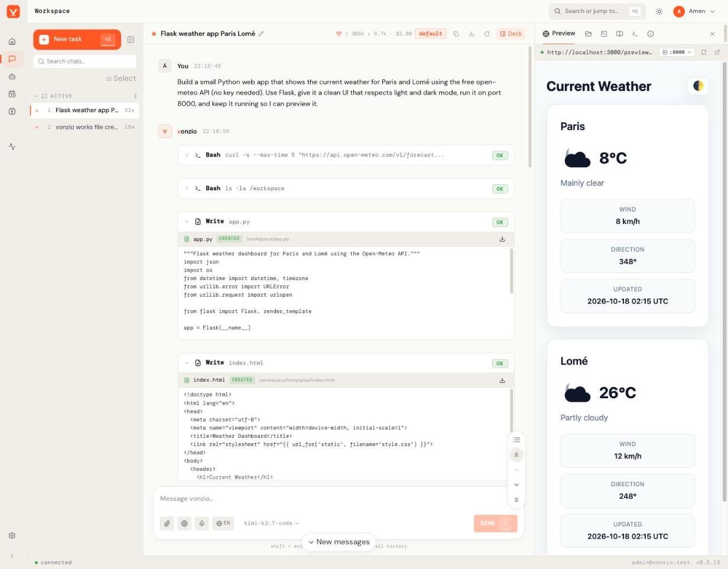This screenshot has width=728, height=569.
Task: Jump to bottom with double-down chevron
Action: pos(516,500)
